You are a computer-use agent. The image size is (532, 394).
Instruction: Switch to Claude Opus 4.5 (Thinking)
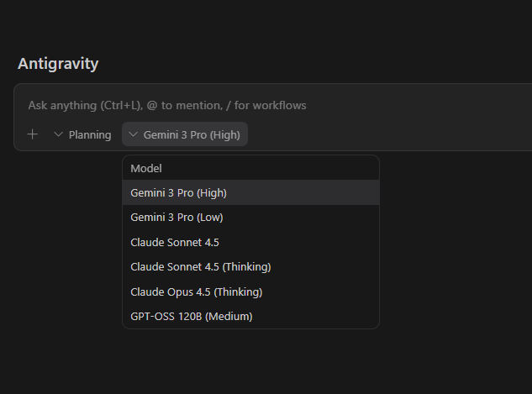point(250,292)
